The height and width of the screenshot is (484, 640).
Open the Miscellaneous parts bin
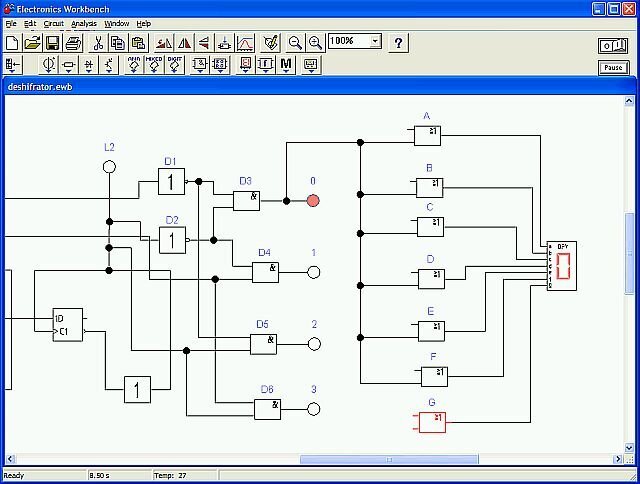click(286, 65)
